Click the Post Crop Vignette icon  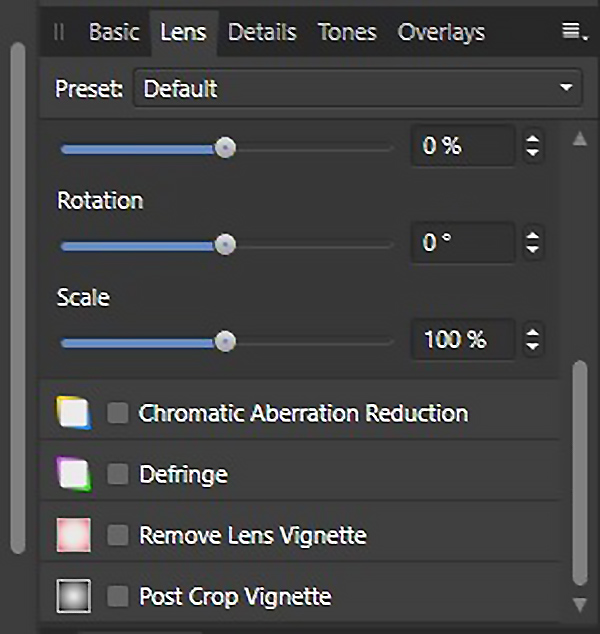click(x=74, y=597)
